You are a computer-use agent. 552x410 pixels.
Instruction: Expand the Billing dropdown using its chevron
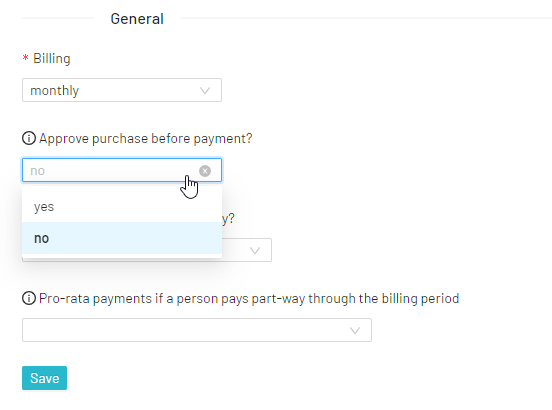point(205,91)
